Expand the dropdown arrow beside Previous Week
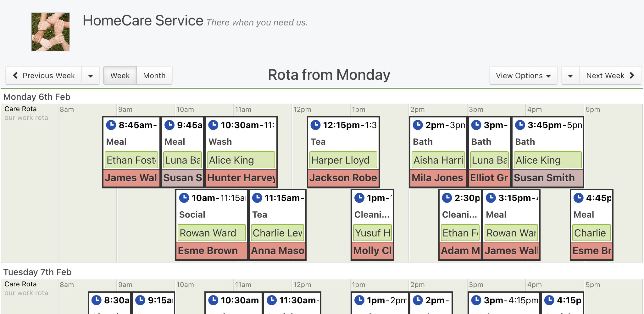 (x=91, y=75)
